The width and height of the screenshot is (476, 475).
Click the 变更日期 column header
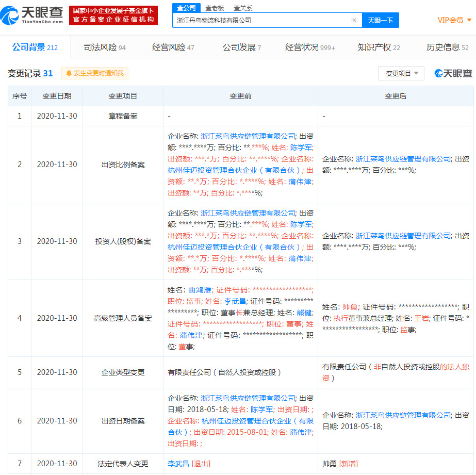pos(57,96)
